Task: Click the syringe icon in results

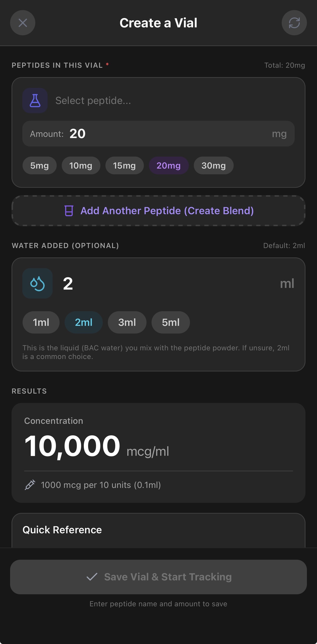Action: pyautogui.click(x=30, y=485)
